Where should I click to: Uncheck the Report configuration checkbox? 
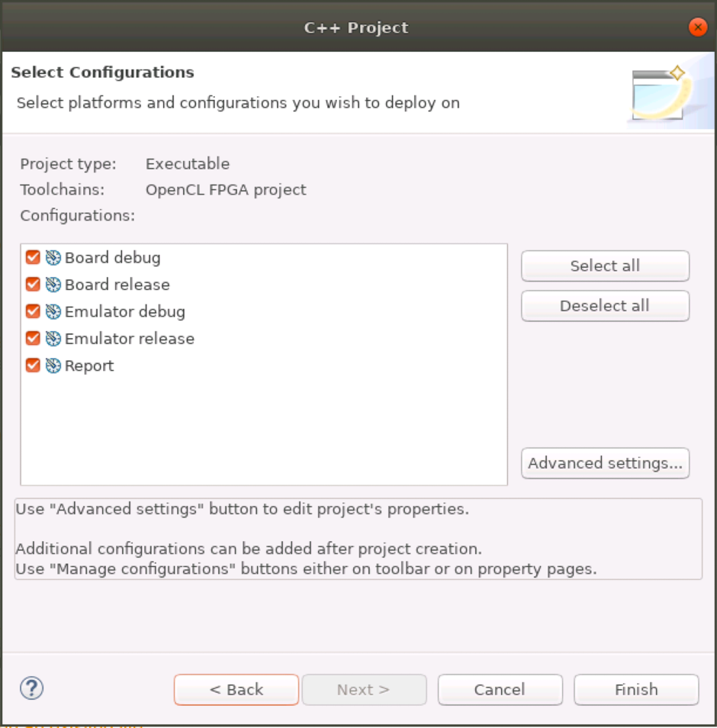coord(33,366)
